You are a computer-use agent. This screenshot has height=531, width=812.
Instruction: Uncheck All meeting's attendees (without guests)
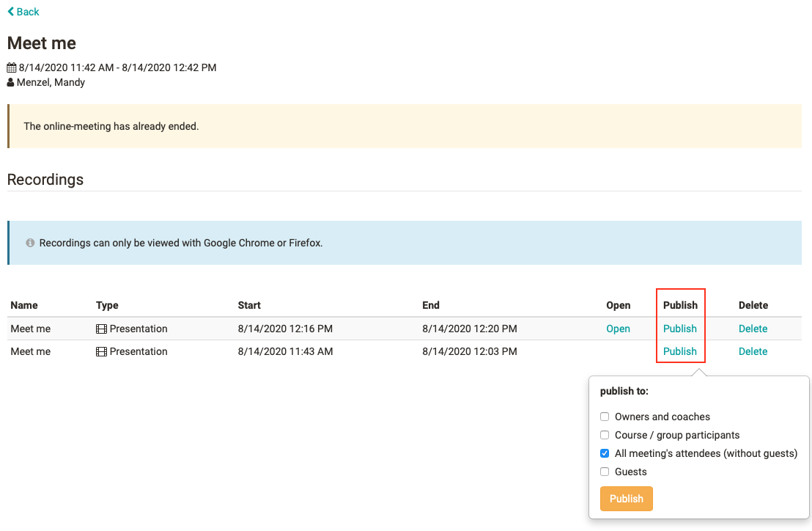tap(605, 453)
